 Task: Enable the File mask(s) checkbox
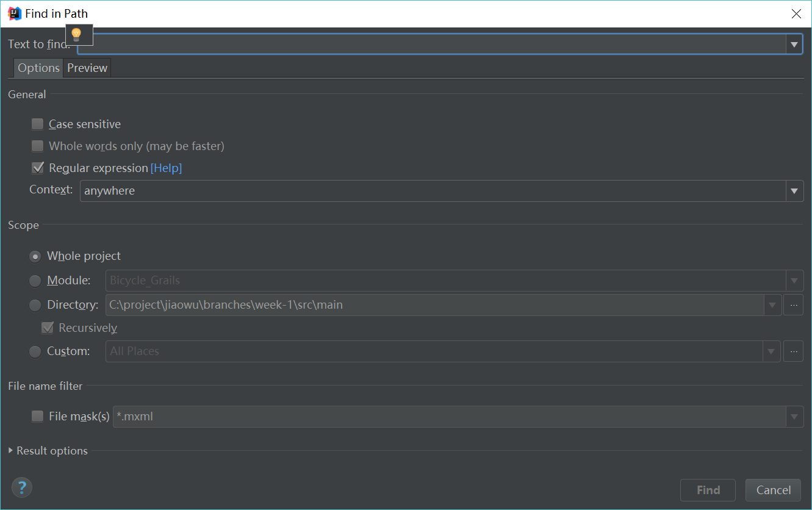pyautogui.click(x=38, y=417)
